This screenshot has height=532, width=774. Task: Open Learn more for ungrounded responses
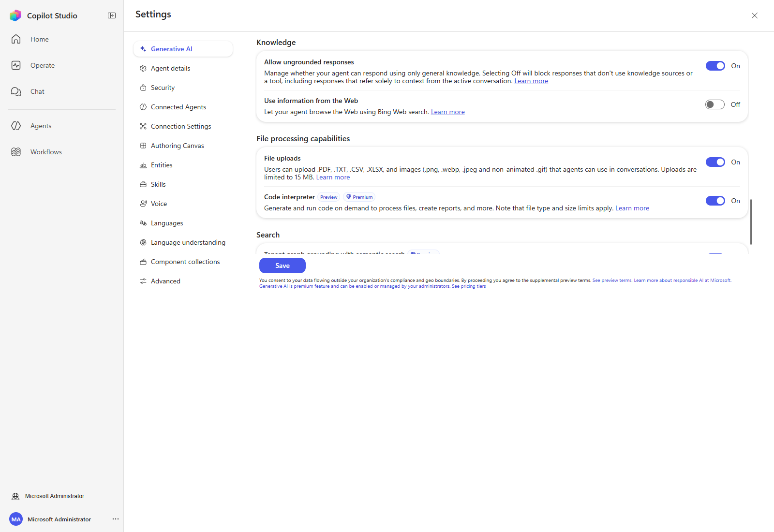point(531,81)
